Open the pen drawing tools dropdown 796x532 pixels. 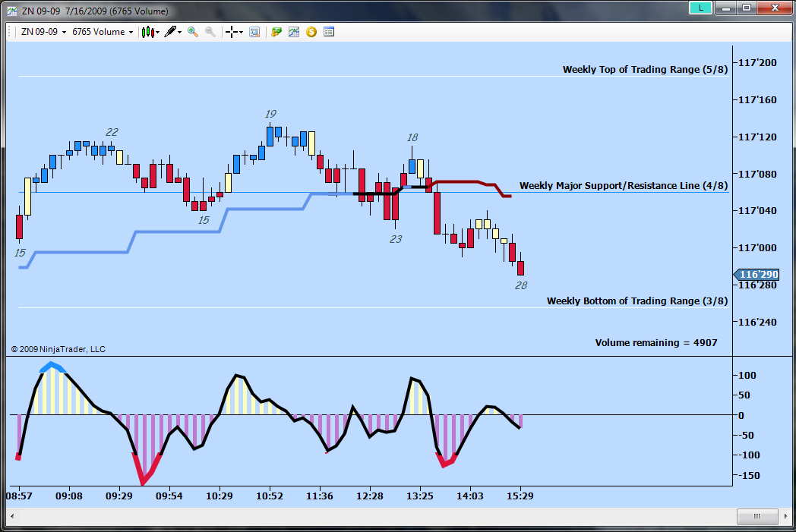[x=172, y=32]
